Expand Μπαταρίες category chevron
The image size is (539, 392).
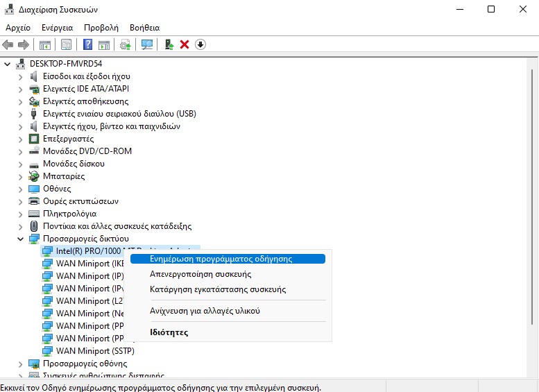pyautogui.click(x=20, y=177)
